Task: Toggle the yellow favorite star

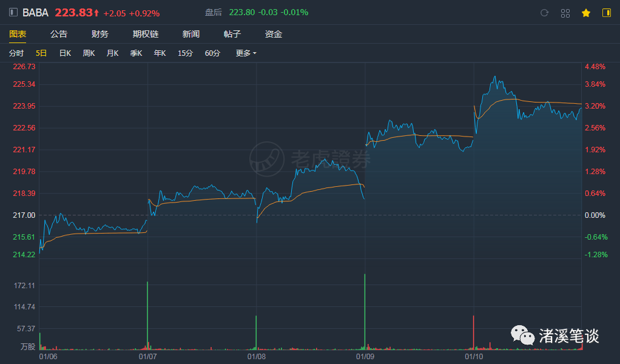Action: tap(586, 13)
